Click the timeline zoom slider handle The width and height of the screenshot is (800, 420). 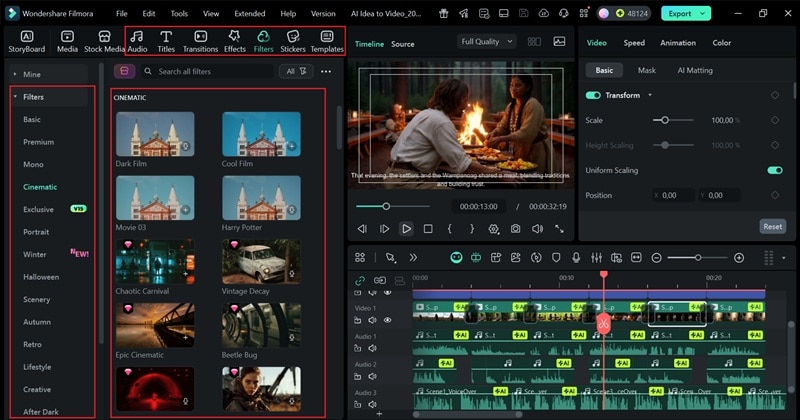[x=698, y=258]
